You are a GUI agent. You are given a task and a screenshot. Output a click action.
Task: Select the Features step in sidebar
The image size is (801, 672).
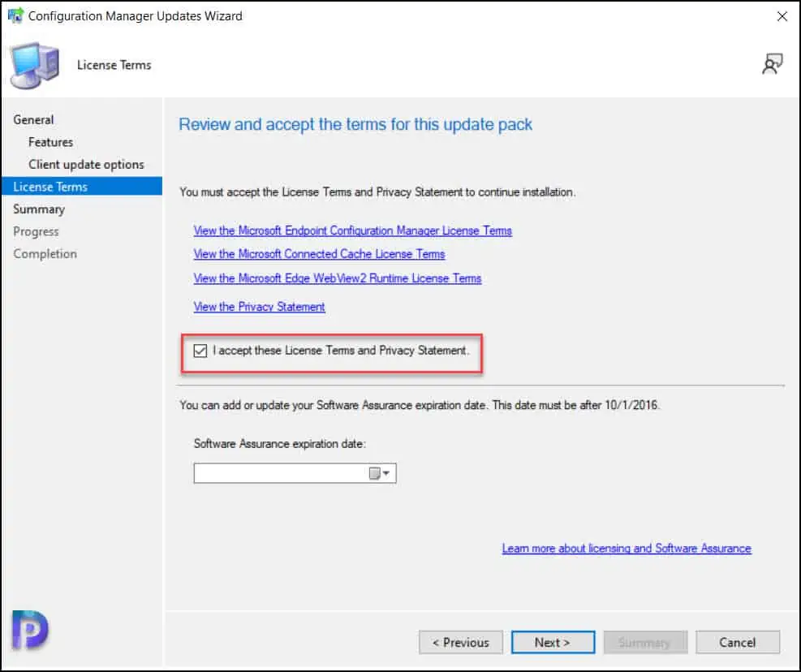(x=50, y=142)
